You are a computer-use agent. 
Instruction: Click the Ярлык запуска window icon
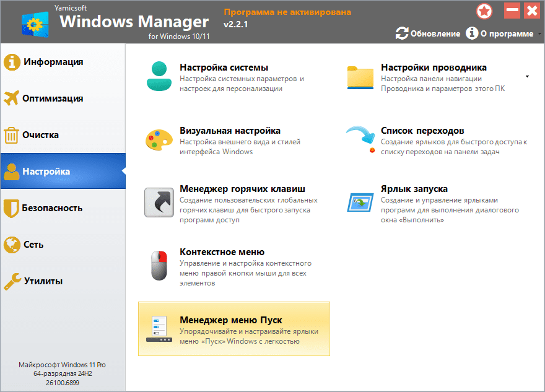tap(360, 203)
